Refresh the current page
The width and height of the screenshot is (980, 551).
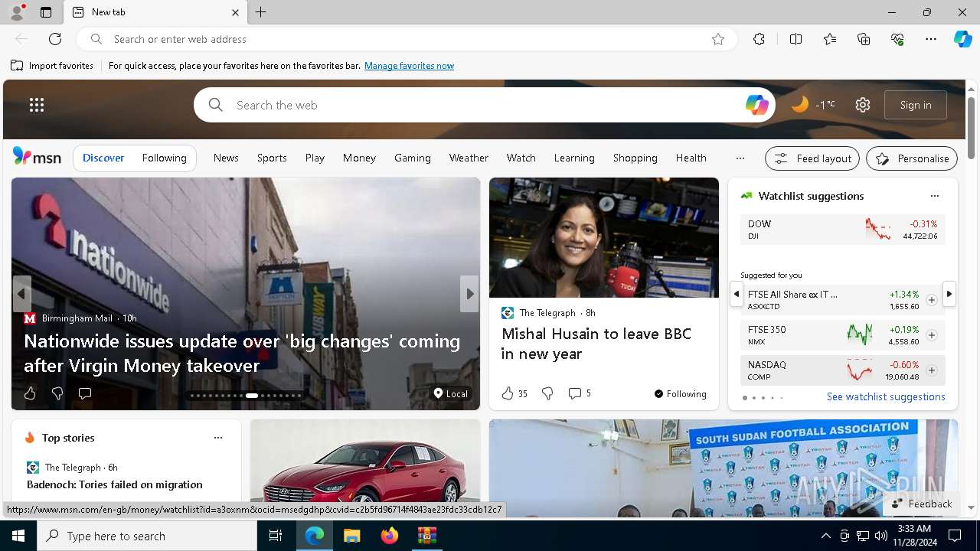(55, 39)
